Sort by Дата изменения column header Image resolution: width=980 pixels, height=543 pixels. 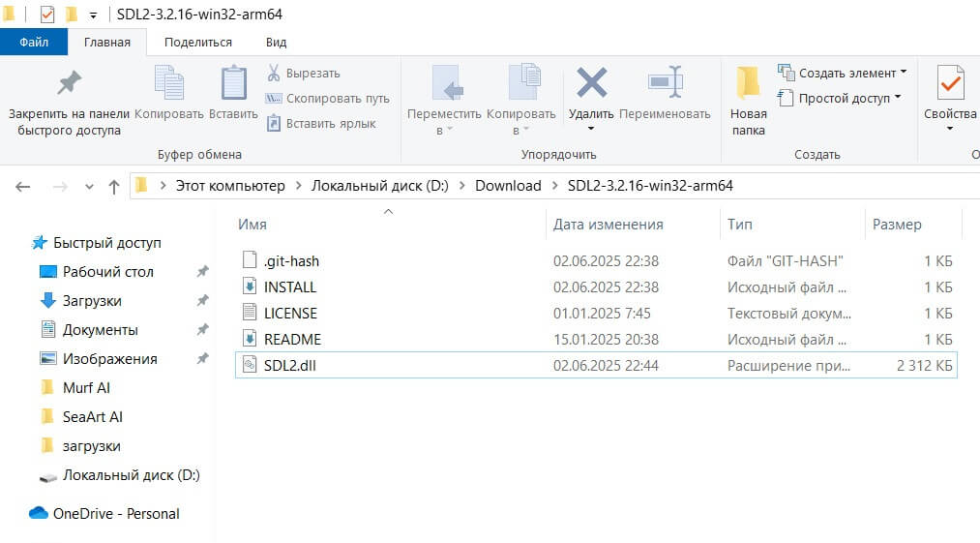tap(609, 224)
